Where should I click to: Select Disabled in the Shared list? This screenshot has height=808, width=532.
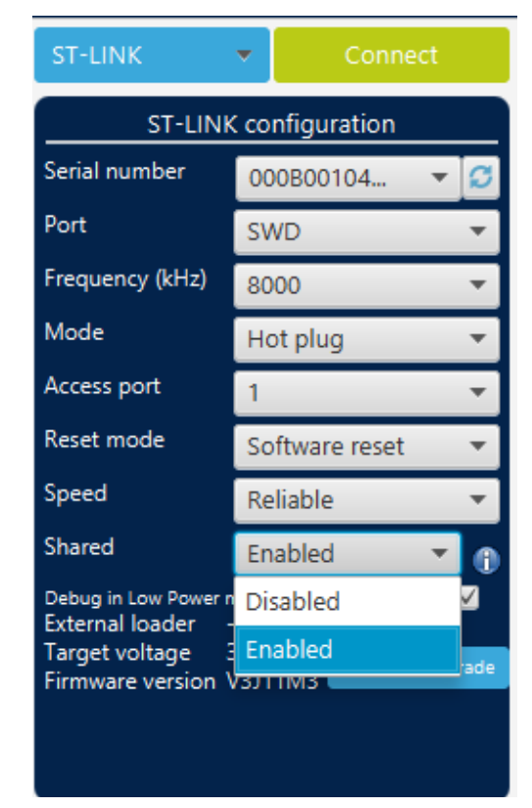click(x=348, y=601)
